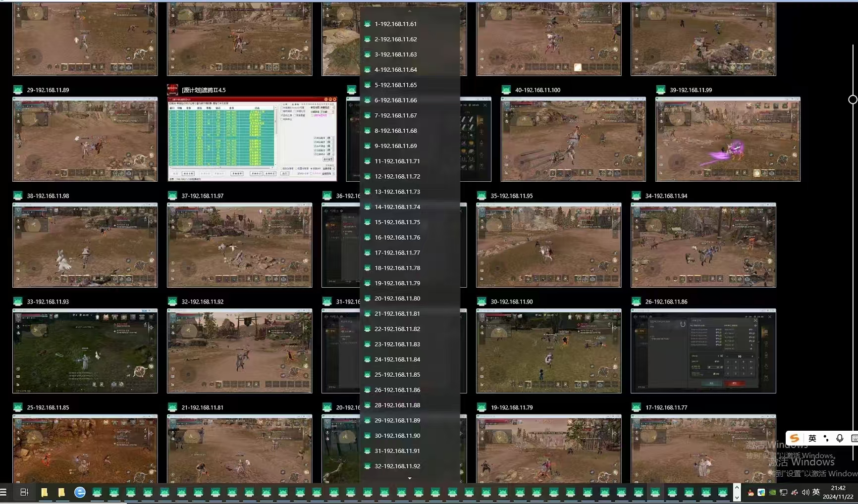Click the taskbar overflow down arrow
The height and width of the screenshot is (504, 858).
point(737,498)
